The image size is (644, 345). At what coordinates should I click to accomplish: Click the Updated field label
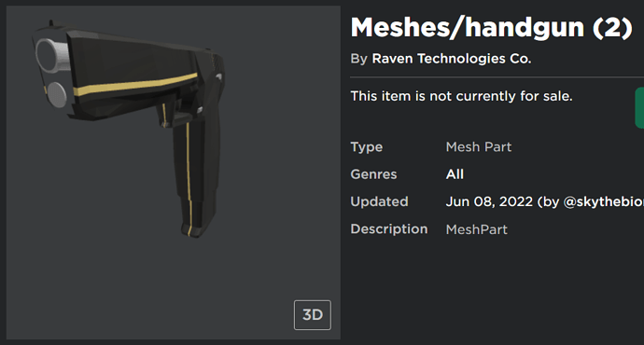click(x=379, y=201)
